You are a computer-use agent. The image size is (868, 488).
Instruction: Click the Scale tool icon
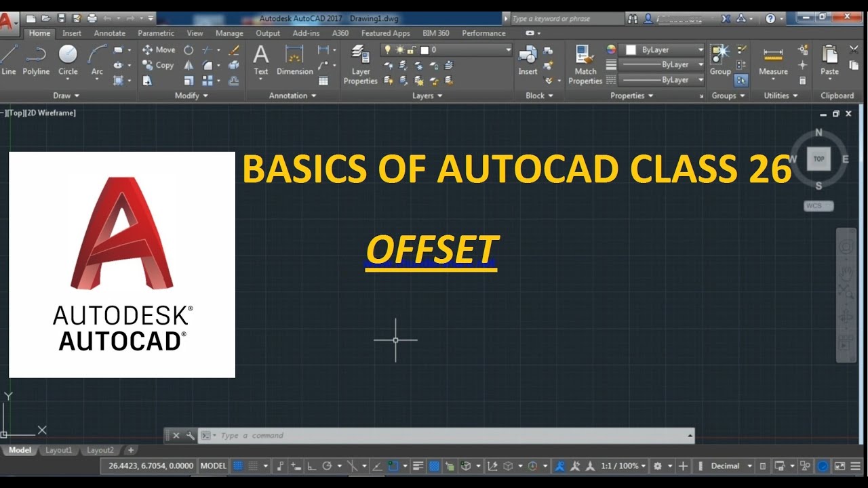tap(189, 81)
